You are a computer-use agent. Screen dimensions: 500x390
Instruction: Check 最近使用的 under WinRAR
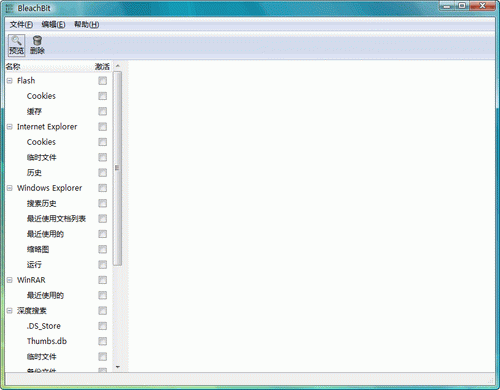[103, 295]
